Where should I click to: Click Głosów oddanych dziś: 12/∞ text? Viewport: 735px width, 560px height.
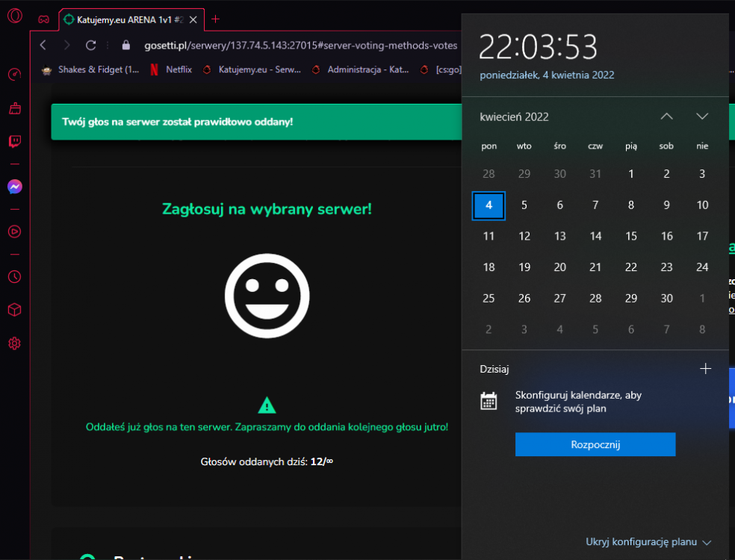(x=267, y=461)
